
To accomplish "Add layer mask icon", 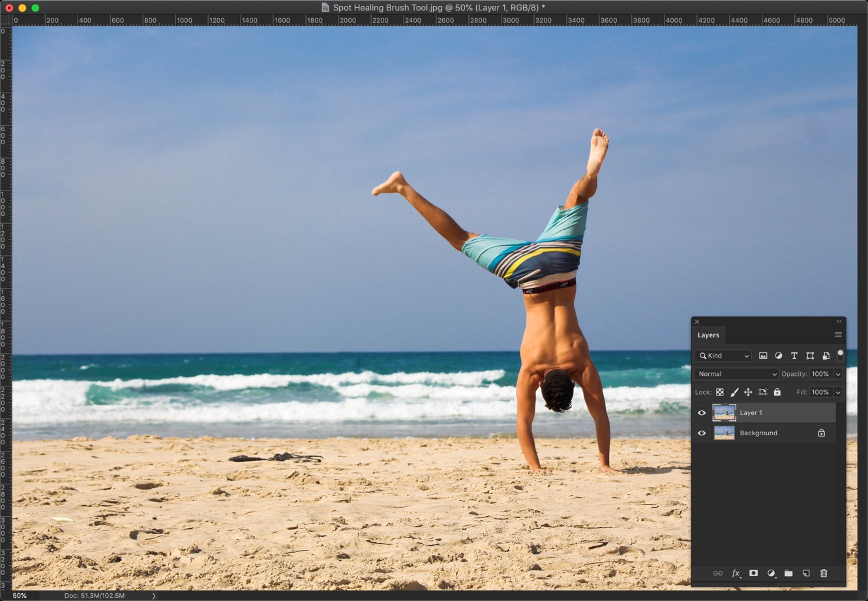I will [753, 573].
